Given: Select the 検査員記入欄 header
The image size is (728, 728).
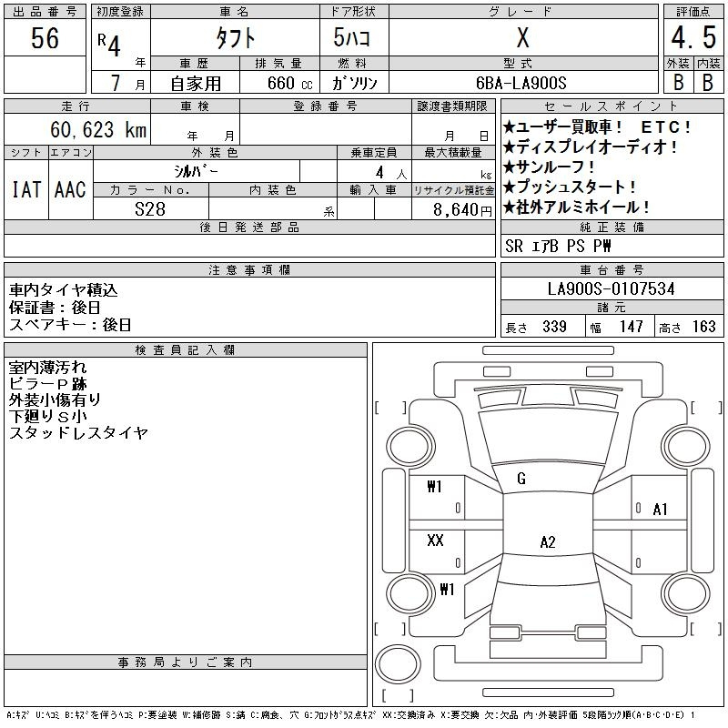Looking at the screenshot, I should pos(185,349).
